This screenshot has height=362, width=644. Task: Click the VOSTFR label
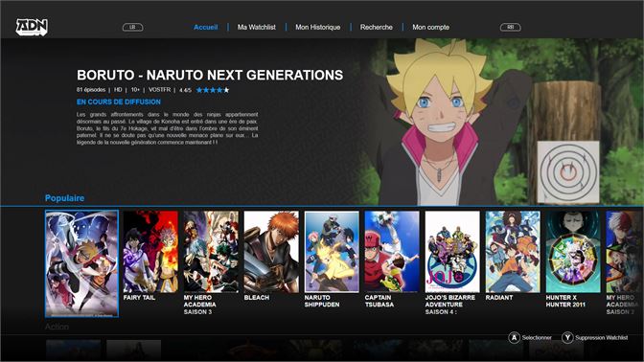159,90
